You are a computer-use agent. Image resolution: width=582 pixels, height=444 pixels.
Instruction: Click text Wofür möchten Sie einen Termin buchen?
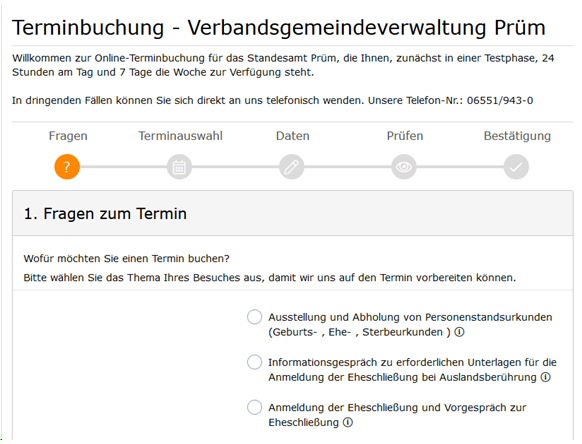click(127, 258)
